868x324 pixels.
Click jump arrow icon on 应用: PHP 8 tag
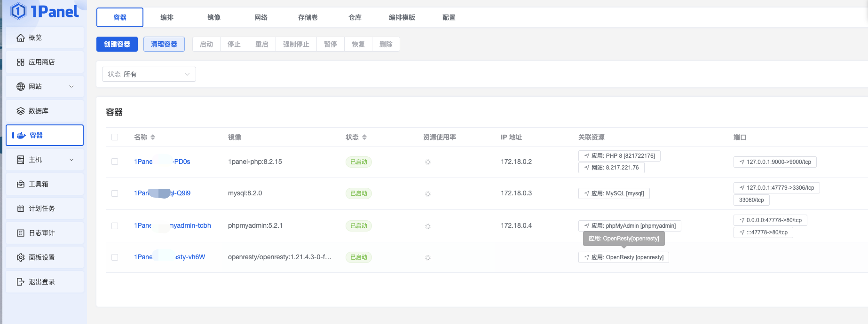point(587,156)
